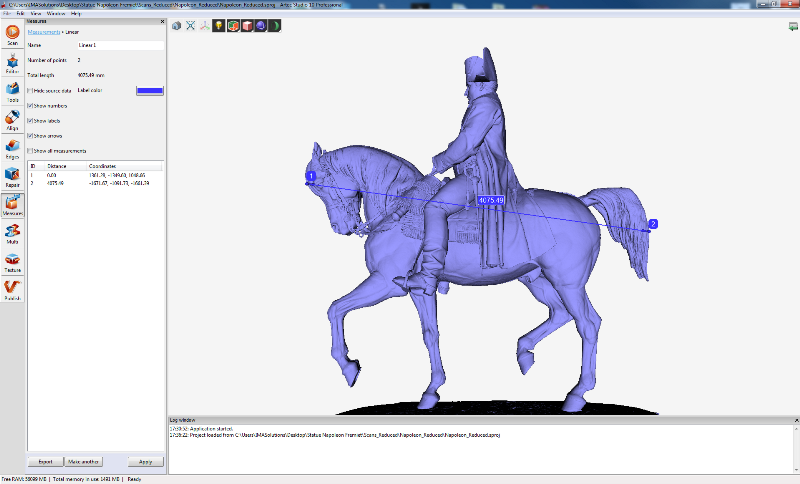Click the Make another button
Viewport: 800px width, 484px height.
click(x=83, y=462)
